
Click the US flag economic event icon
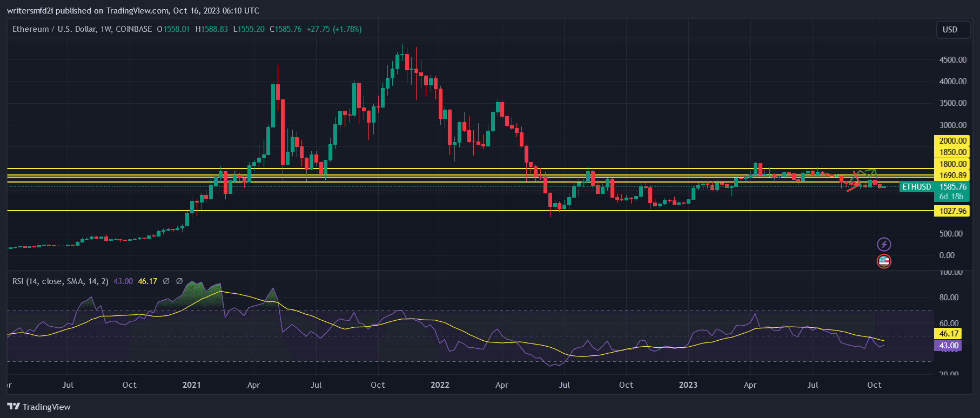point(884,261)
